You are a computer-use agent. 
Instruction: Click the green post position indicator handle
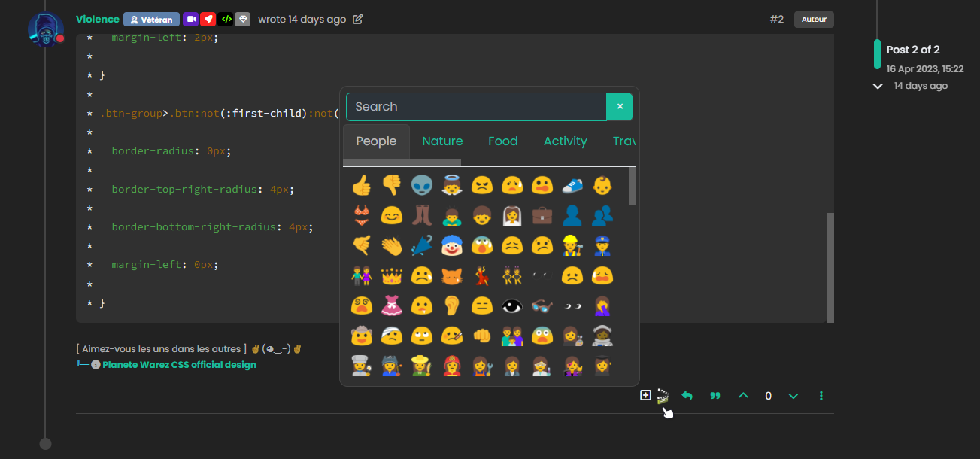click(877, 54)
